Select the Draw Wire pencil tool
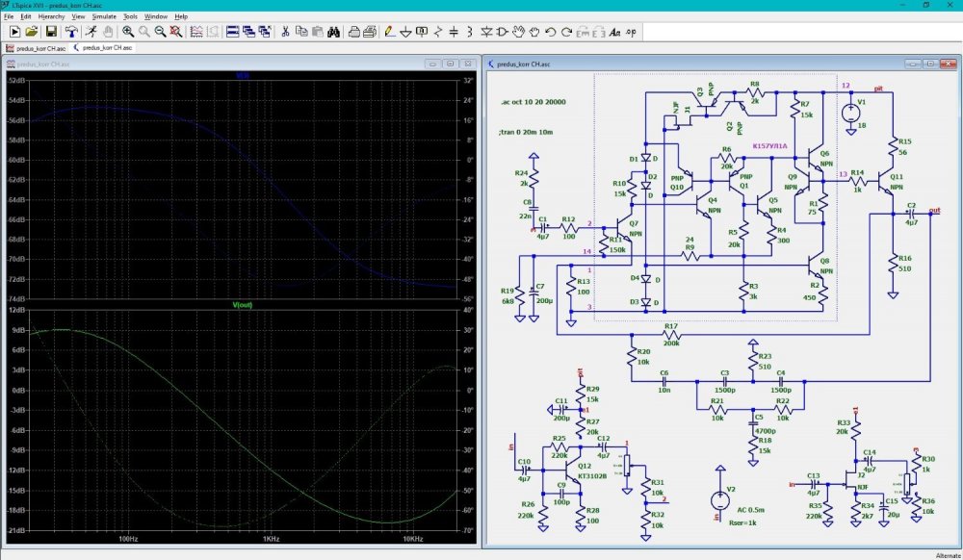This screenshot has width=963, height=560. click(388, 32)
